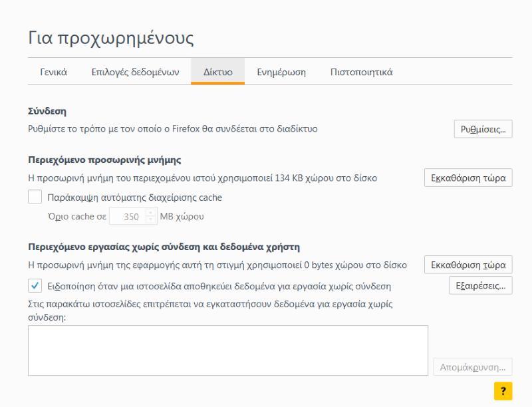The width and height of the screenshot is (532, 407).
Task: Click the Απομάκρυνση... button
Action: coord(473,367)
